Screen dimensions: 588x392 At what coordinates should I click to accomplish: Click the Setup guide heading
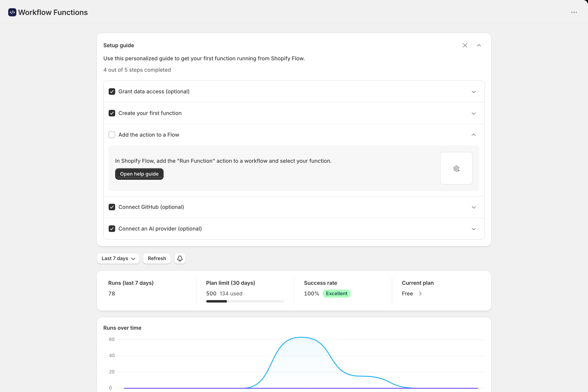tap(119, 45)
